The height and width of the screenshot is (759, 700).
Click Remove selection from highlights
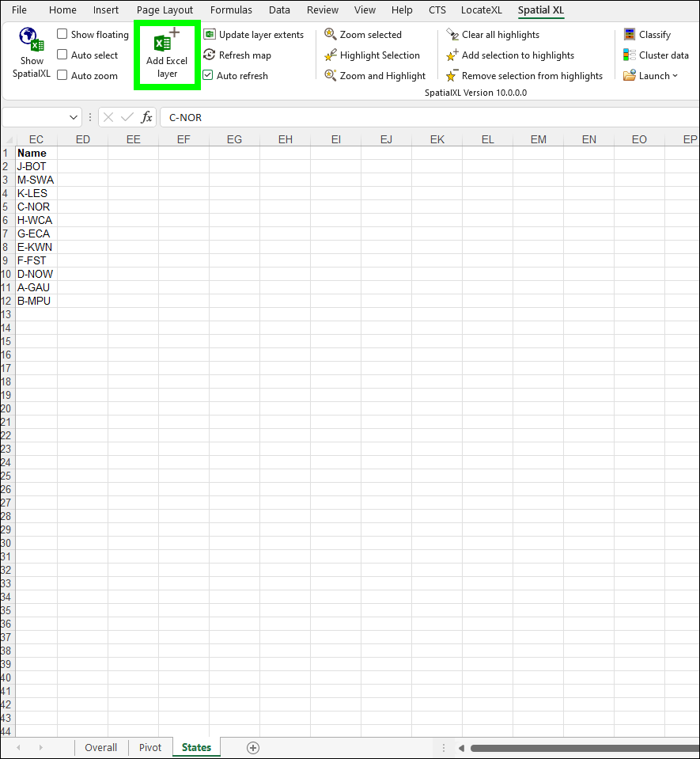tap(532, 76)
